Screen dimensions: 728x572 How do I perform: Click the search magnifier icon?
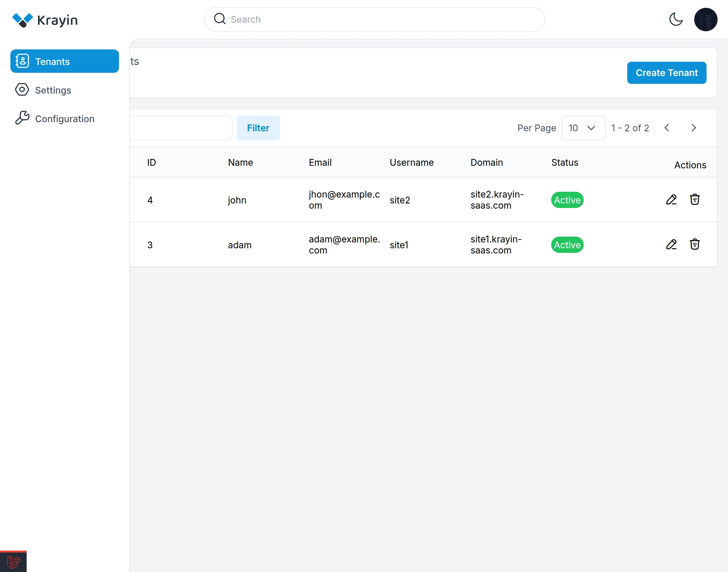(220, 19)
